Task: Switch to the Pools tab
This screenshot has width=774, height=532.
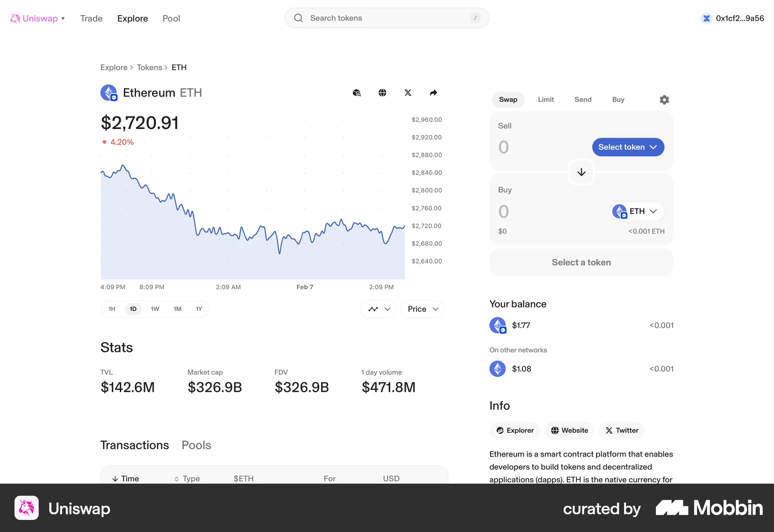Action: 196,445
